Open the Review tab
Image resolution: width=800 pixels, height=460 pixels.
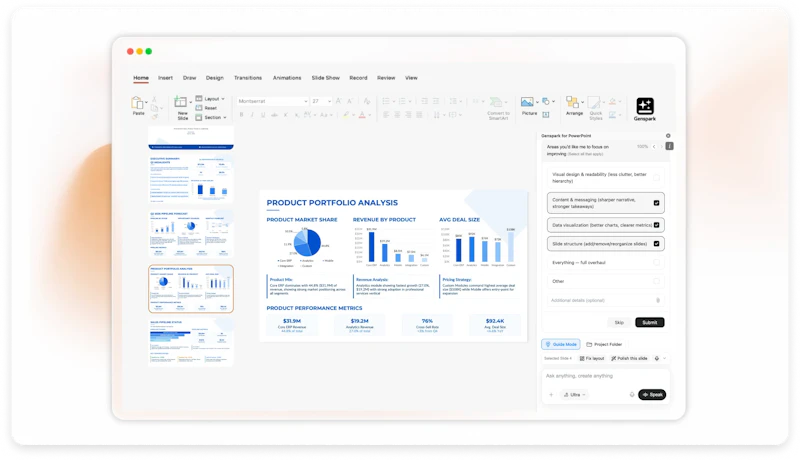click(386, 78)
